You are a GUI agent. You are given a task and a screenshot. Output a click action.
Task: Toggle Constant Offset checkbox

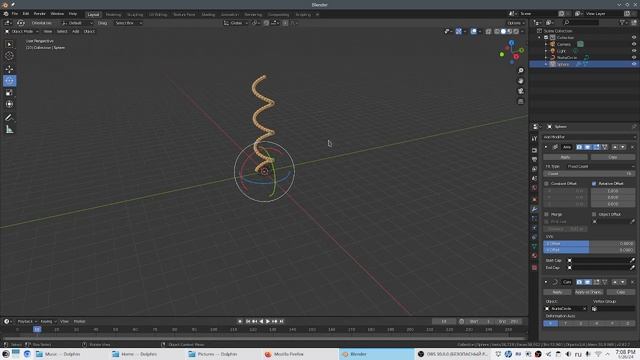coord(547,184)
